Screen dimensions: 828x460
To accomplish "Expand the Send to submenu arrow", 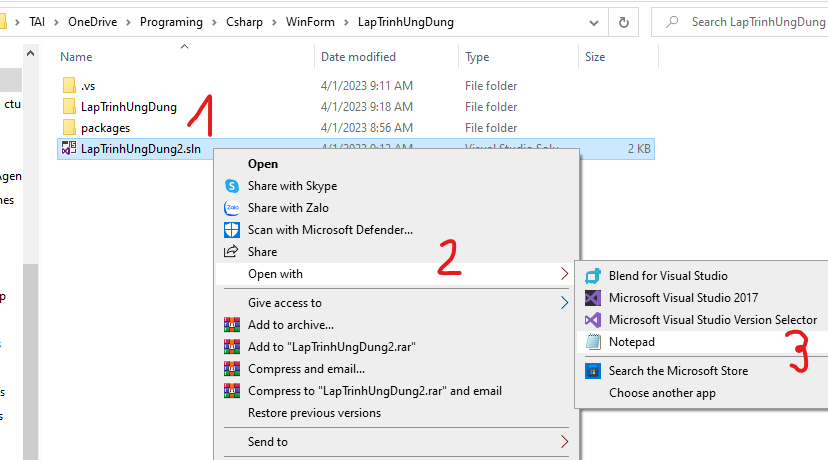I will pyautogui.click(x=565, y=442).
